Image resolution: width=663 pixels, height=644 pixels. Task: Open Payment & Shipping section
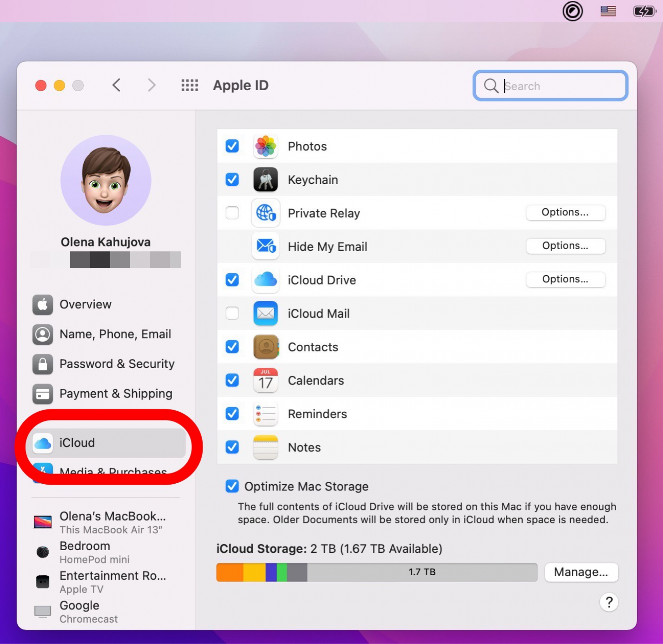tap(106, 394)
